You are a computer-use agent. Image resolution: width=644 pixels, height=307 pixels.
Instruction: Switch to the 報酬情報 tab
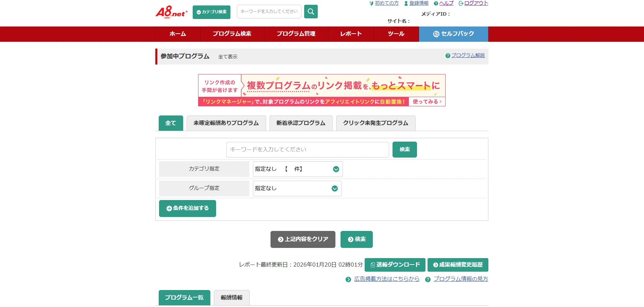click(x=232, y=297)
